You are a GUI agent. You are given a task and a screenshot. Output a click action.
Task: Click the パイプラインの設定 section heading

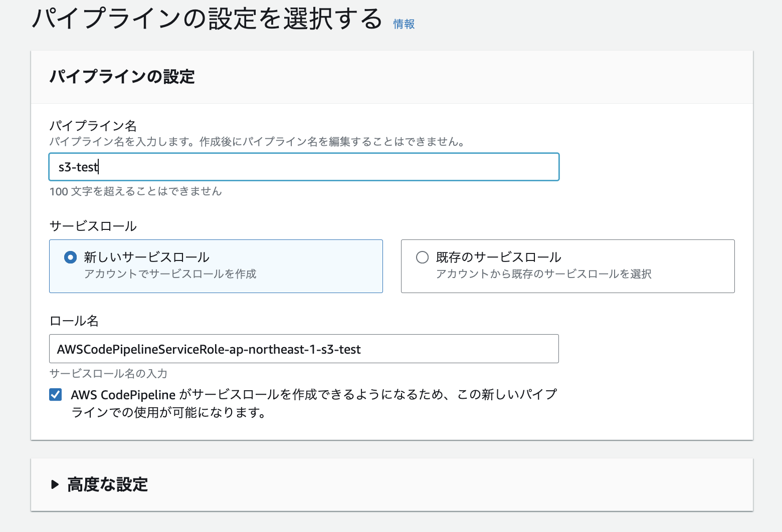[122, 77]
